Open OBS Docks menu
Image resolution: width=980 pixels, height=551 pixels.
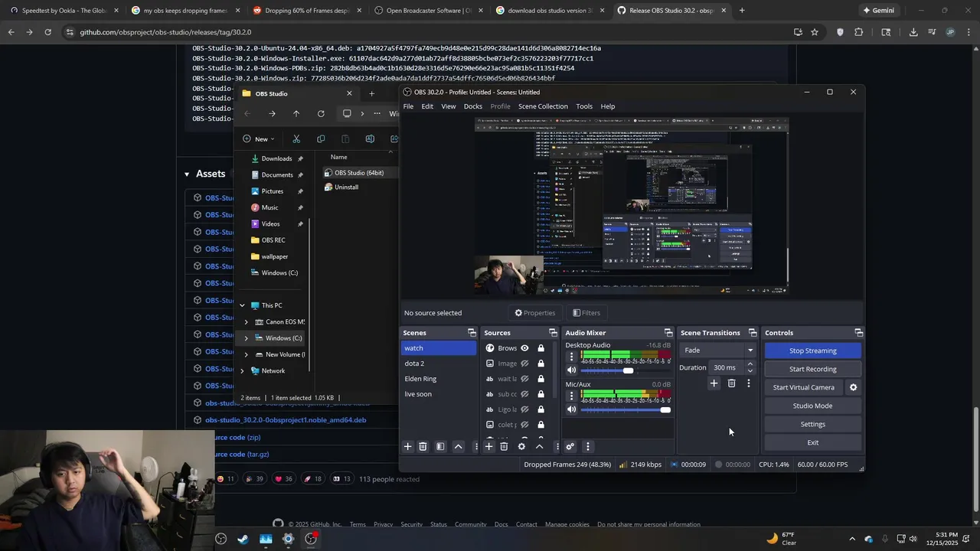pyautogui.click(x=473, y=106)
